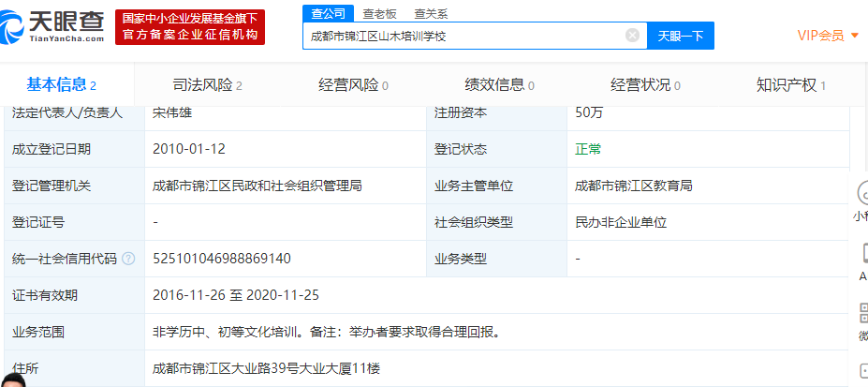Click the 法定代表人/负责人 label
The width and height of the screenshot is (868, 387).
click(x=67, y=112)
